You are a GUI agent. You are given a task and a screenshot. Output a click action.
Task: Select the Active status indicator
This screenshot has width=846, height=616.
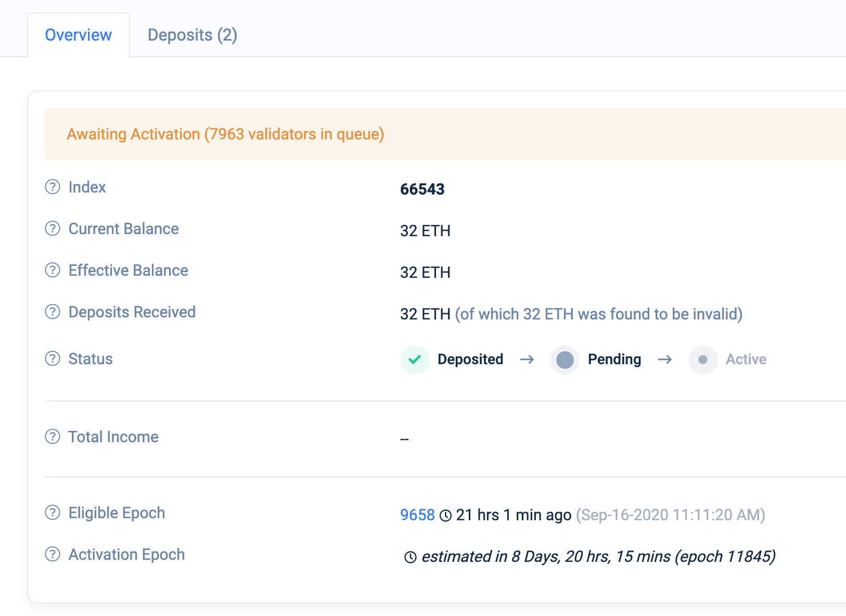pyautogui.click(x=703, y=360)
